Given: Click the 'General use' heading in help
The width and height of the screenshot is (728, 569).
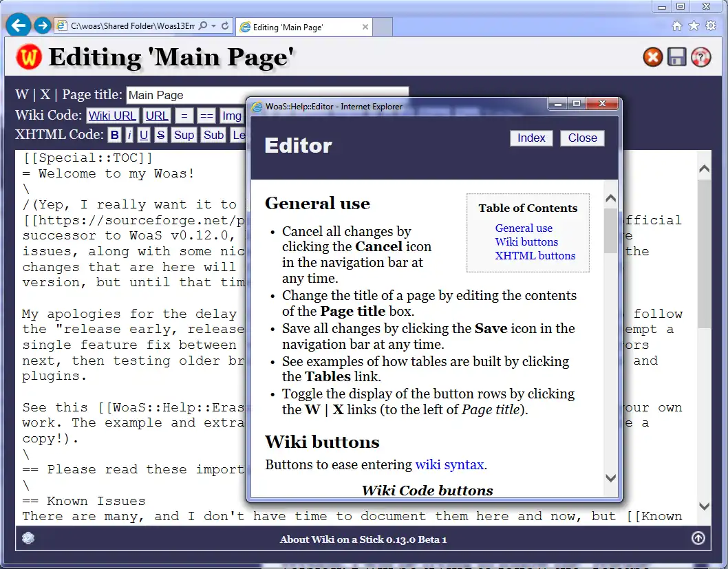Looking at the screenshot, I should [x=318, y=203].
